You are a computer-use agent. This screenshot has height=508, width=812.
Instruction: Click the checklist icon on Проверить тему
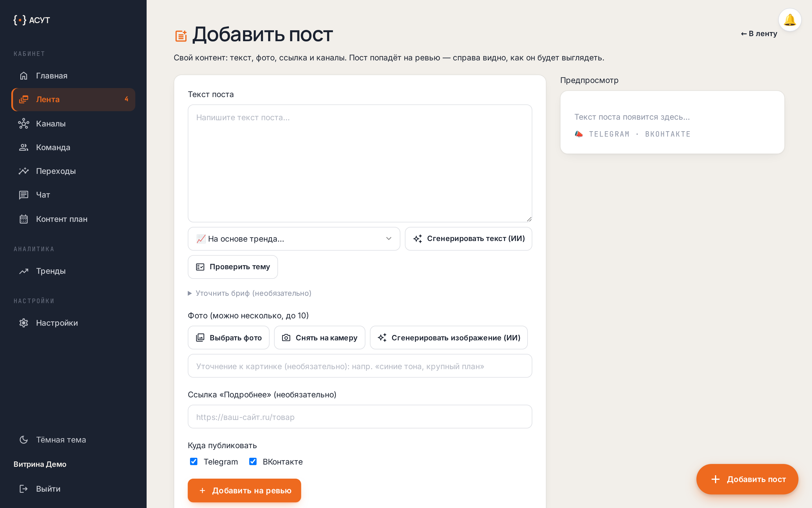click(200, 267)
